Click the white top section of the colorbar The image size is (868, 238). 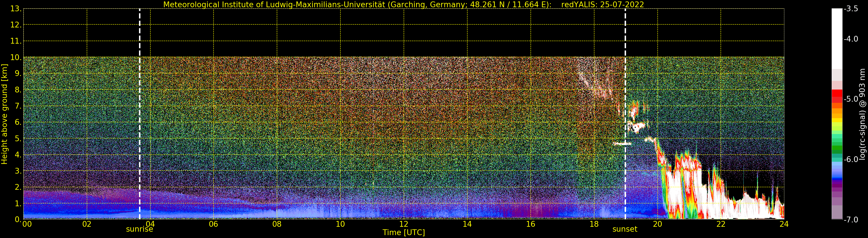click(x=837, y=38)
